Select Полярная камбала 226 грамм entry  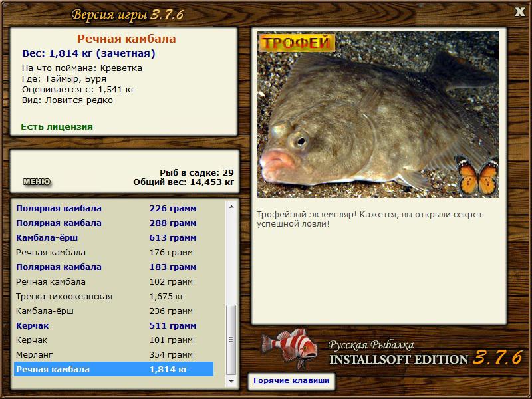[114, 209]
